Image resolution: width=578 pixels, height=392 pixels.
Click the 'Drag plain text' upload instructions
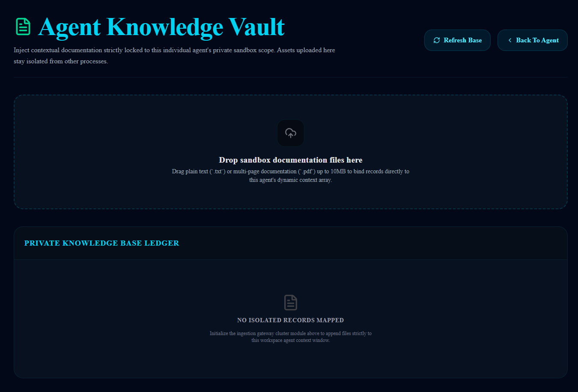(x=291, y=175)
